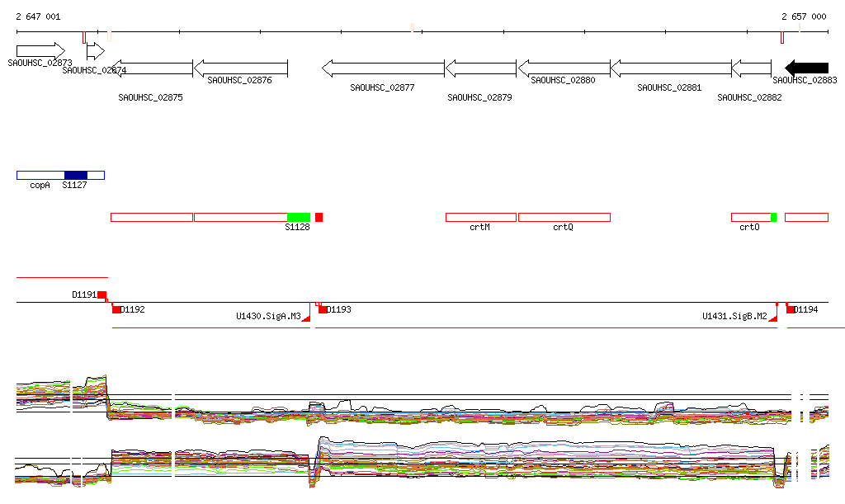Select the SAOUHSC_02873 gene arrow

41,51
